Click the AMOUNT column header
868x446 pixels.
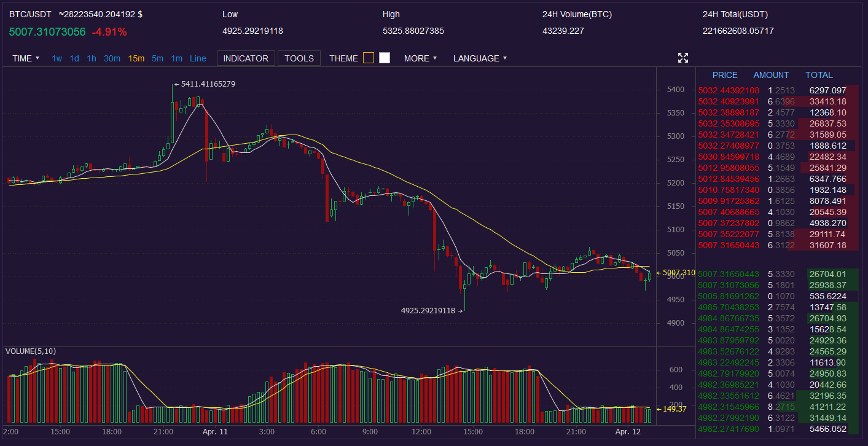(x=771, y=75)
